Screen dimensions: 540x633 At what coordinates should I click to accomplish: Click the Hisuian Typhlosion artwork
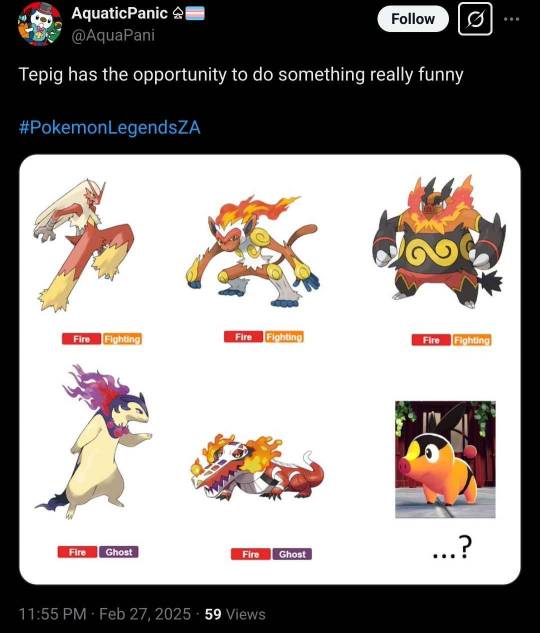click(93, 442)
